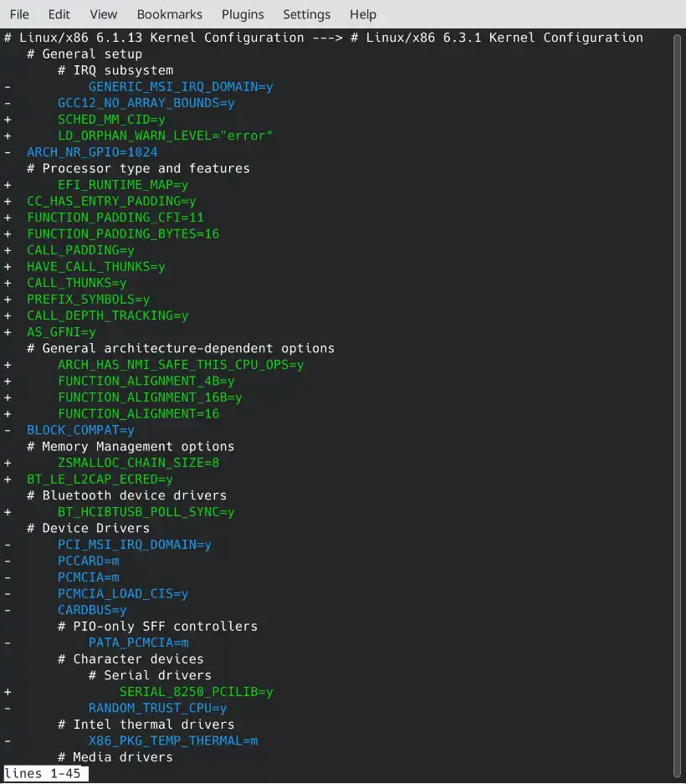Click the Kernel Configuration header line
The width and height of the screenshot is (686, 784).
pyautogui.click(x=323, y=38)
